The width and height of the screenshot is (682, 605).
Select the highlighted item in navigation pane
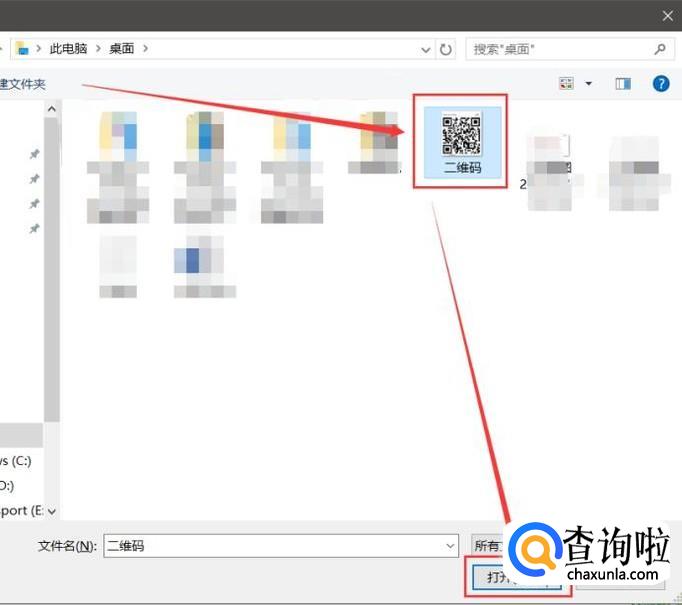pyautogui.click(x=21, y=435)
